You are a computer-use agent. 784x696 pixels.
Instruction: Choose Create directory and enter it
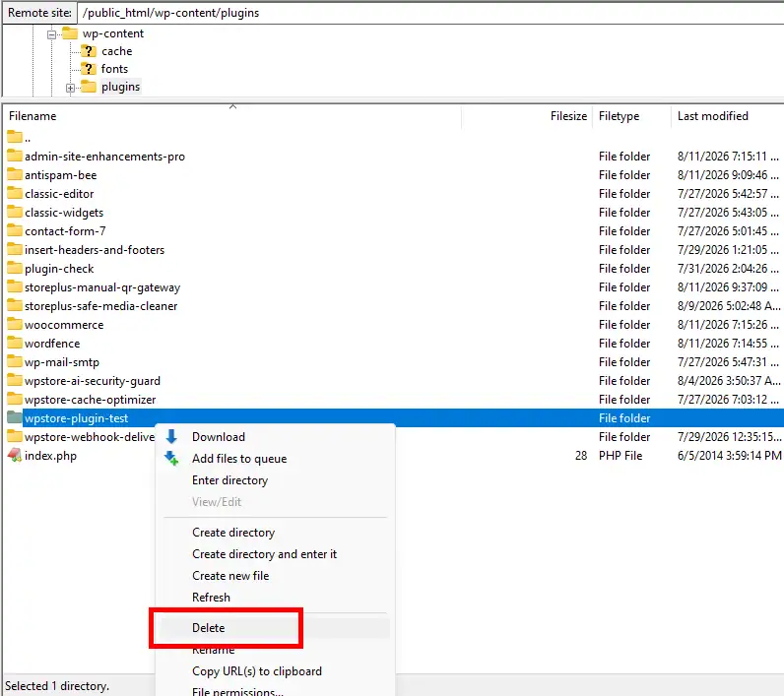tap(265, 554)
